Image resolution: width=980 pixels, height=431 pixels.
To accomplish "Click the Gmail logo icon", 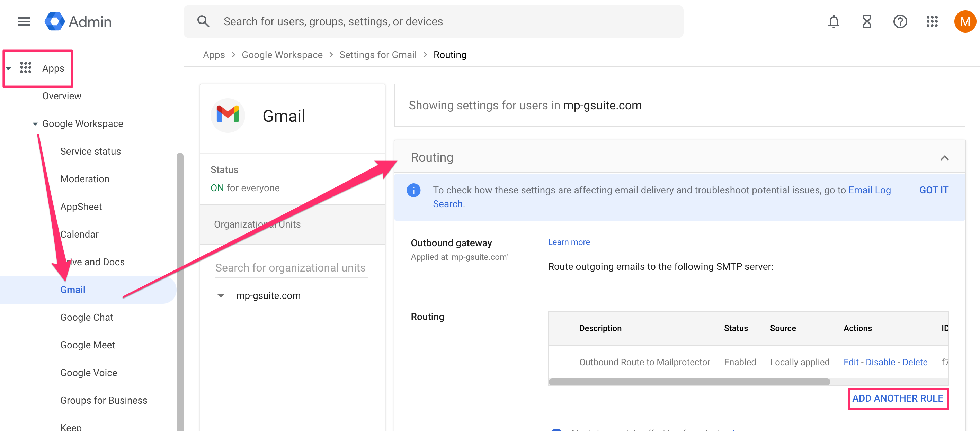I will pyautogui.click(x=228, y=115).
